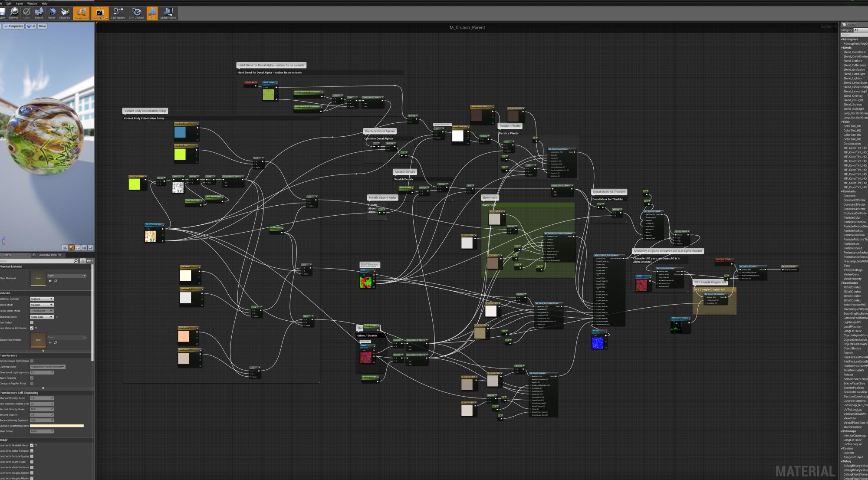
Task: Click the Lit view mode button
Action: pyautogui.click(x=31, y=26)
